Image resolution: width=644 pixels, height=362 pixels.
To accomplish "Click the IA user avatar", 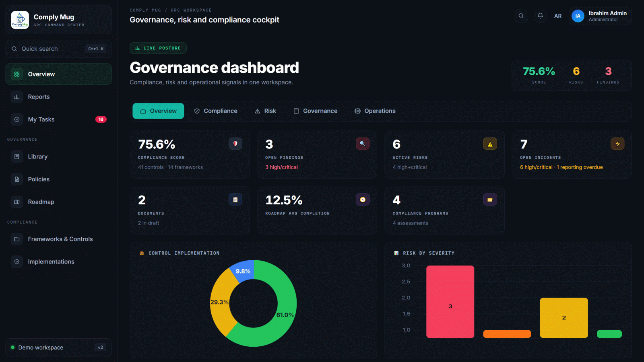I will (578, 16).
